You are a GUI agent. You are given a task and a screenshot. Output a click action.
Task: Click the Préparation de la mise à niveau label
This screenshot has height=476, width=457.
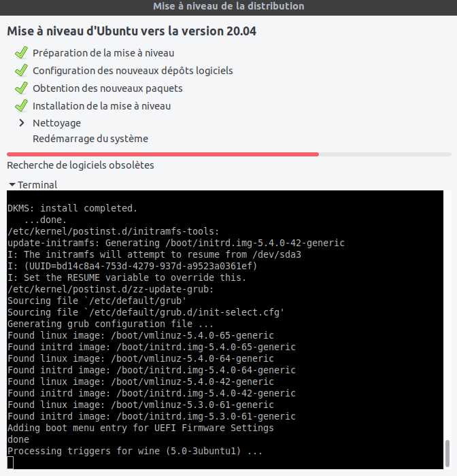click(103, 53)
